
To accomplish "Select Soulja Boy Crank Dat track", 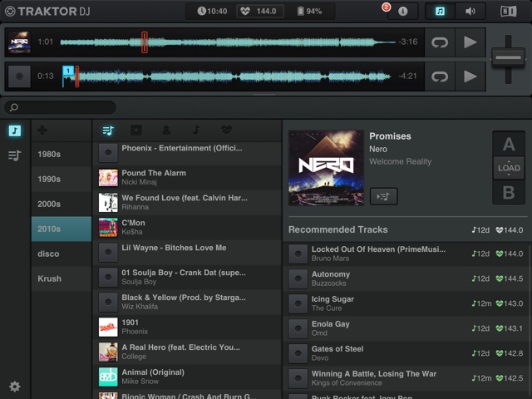I will pos(187,277).
